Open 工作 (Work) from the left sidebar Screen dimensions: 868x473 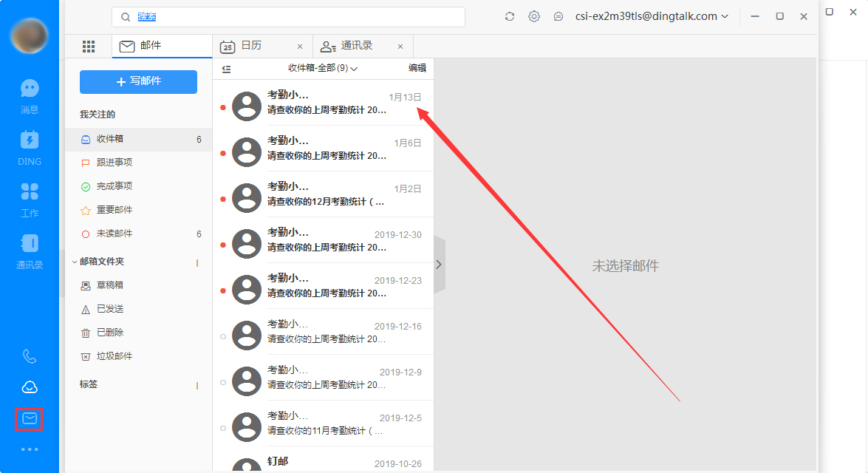point(29,198)
